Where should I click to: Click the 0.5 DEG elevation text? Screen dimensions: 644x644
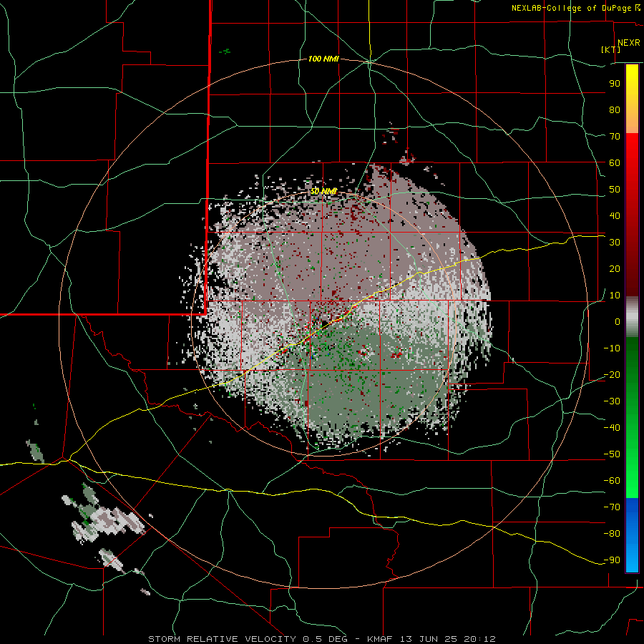(x=326, y=639)
